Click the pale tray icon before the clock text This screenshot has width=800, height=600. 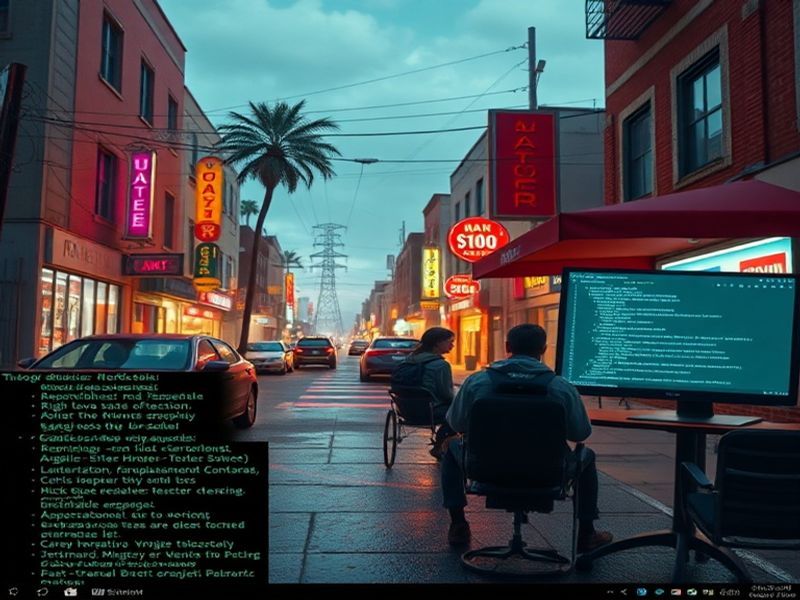pos(708,592)
